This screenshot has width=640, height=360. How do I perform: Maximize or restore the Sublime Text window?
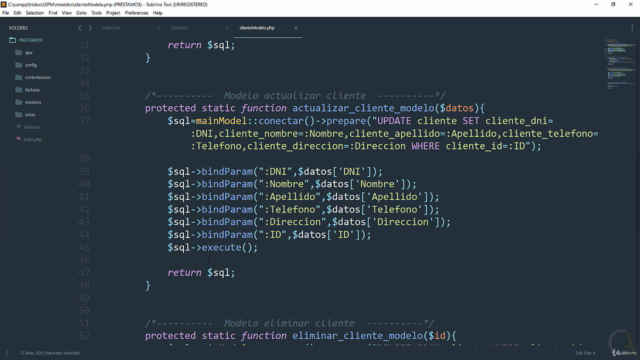(x=613, y=4)
